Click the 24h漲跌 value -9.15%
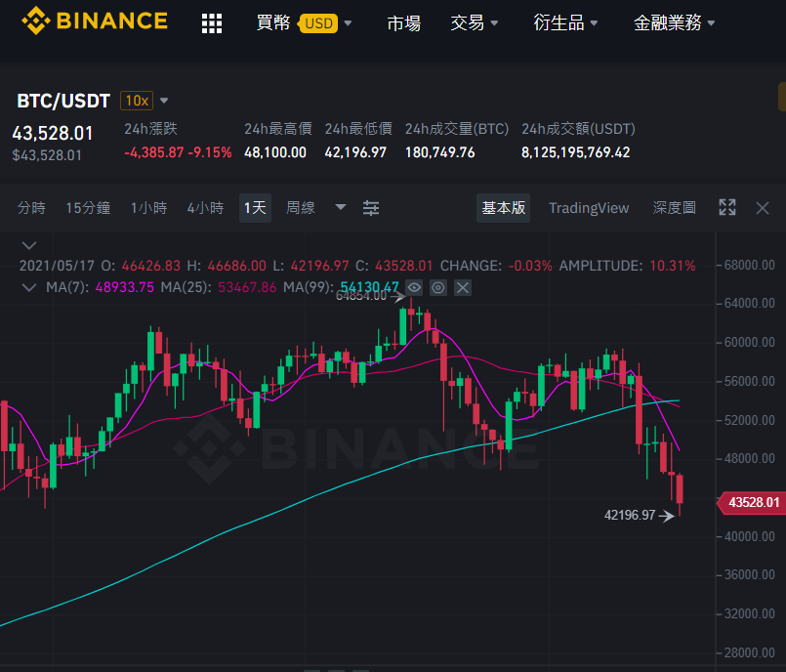 210,152
